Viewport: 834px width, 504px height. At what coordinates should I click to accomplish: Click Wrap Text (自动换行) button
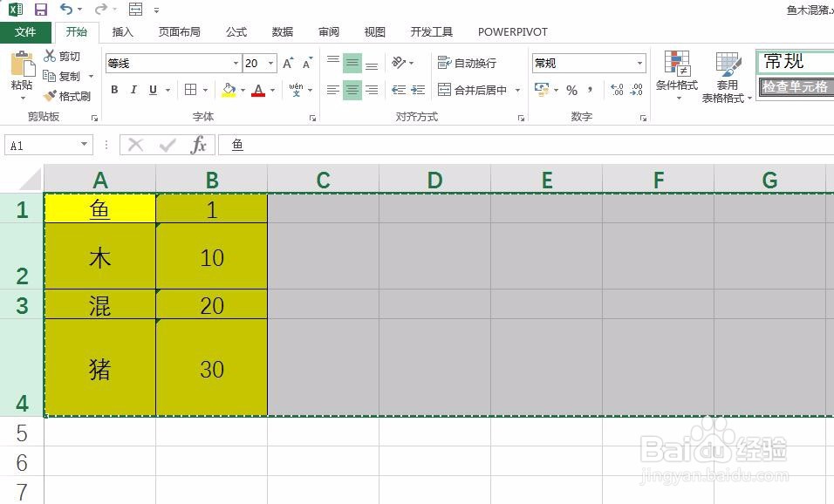467,63
